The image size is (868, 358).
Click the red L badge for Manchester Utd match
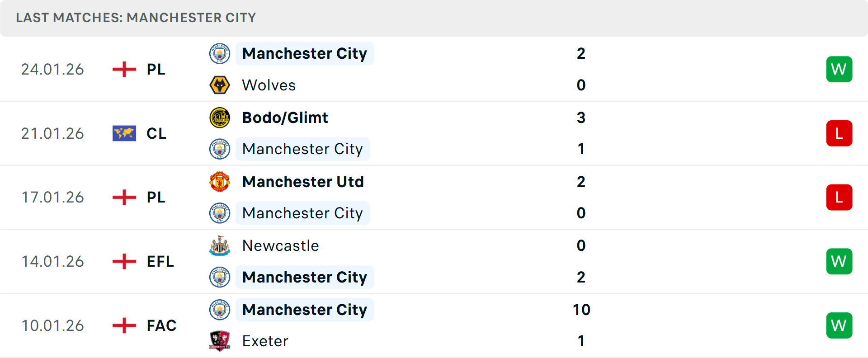(x=839, y=198)
